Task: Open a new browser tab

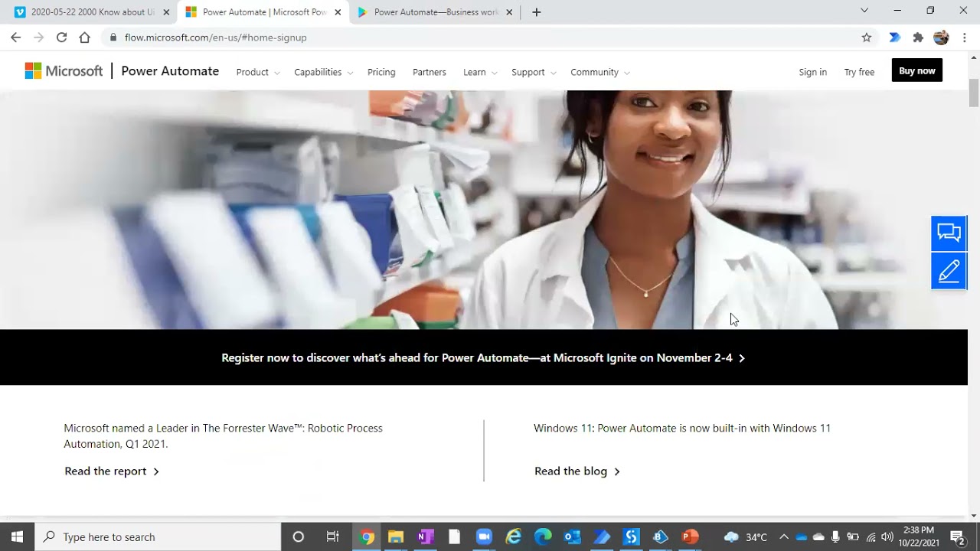Action: coord(536,11)
